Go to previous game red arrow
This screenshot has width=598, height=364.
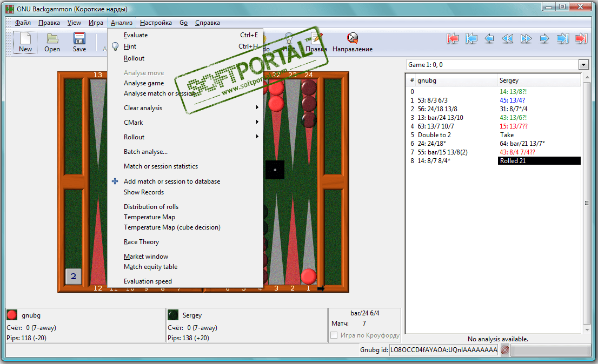453,38
